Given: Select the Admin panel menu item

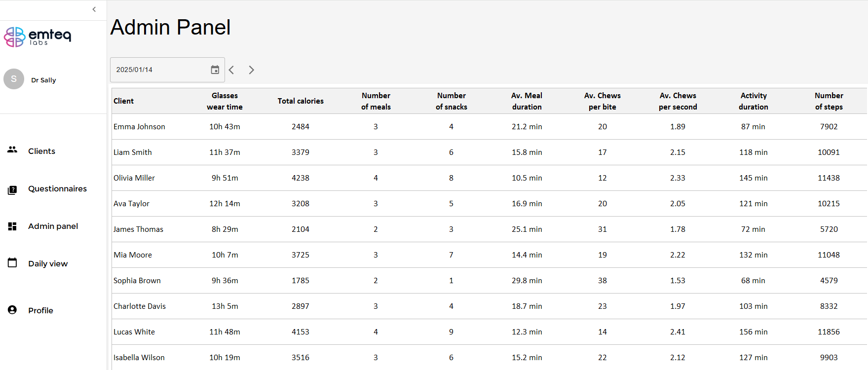Looking at the screenshot, I should coord(53,226).
